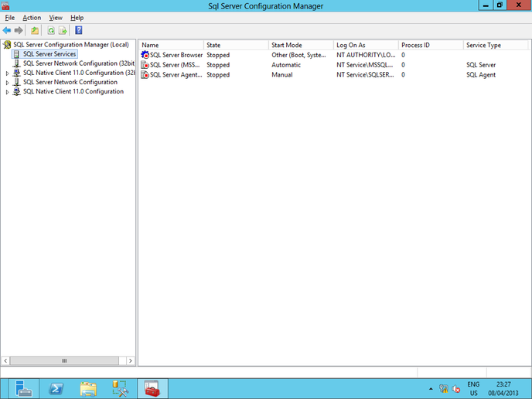Sort by the State column header

236,45
